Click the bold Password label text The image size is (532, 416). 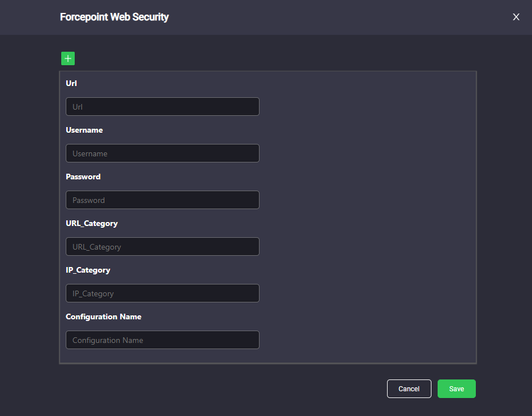(x=83, y=177)
